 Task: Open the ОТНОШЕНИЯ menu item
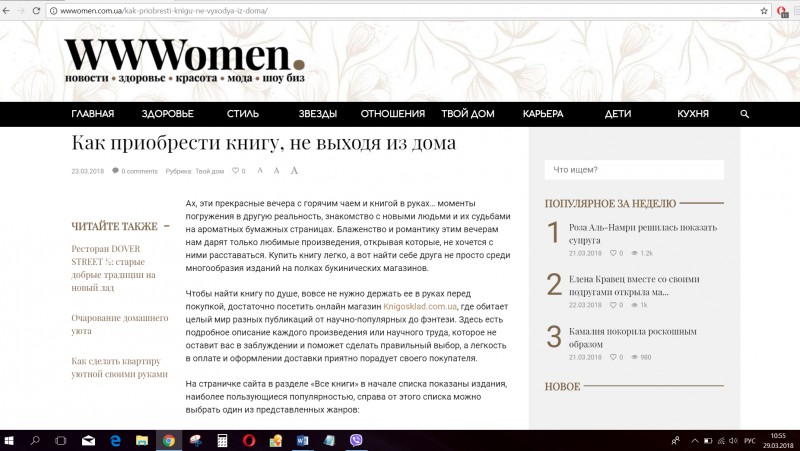point(393,114)
